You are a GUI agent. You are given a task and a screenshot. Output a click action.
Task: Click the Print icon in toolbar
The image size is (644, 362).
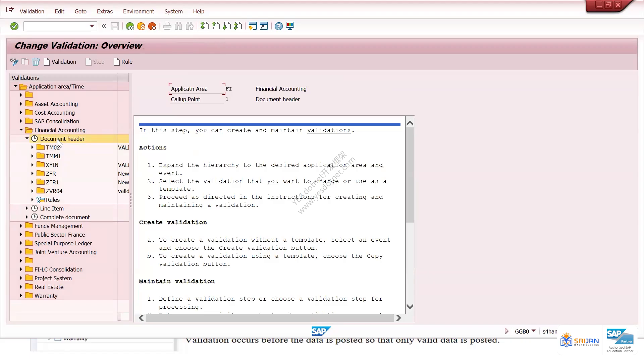[x=167, y=26]
